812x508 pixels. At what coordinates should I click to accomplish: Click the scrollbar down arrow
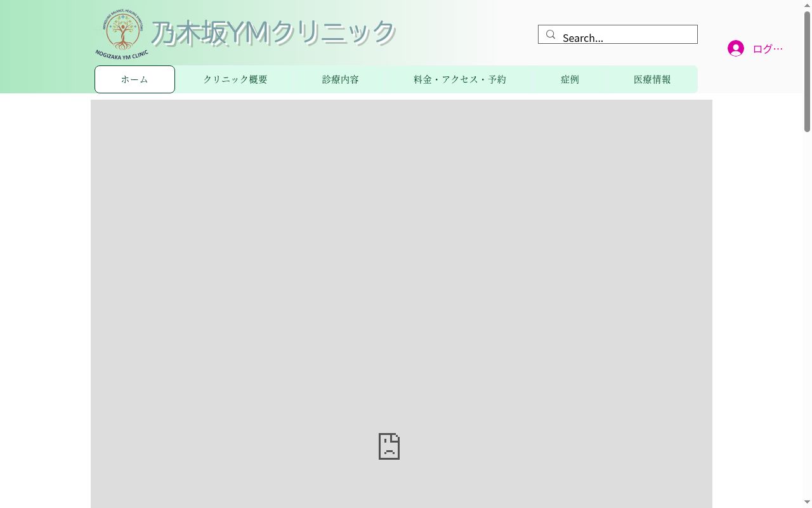point(807,502)
